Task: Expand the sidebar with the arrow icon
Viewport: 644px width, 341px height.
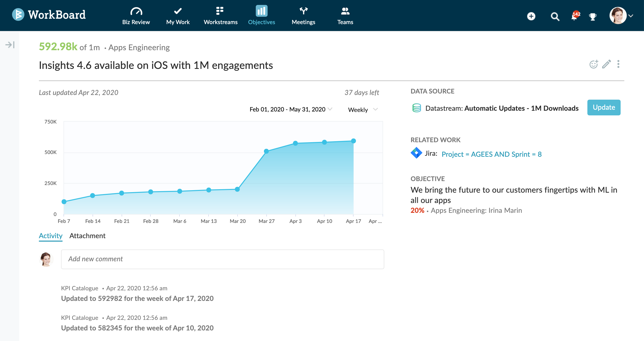Action: point(10,45)
